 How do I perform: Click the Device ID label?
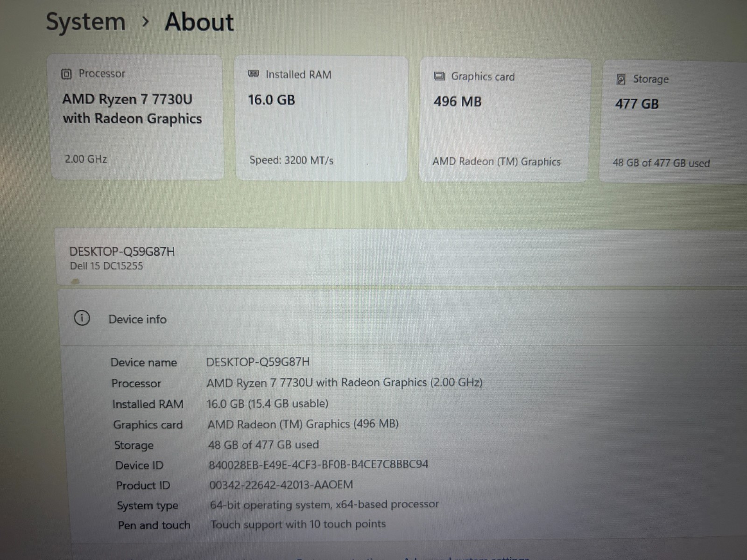tap(139, 465)
